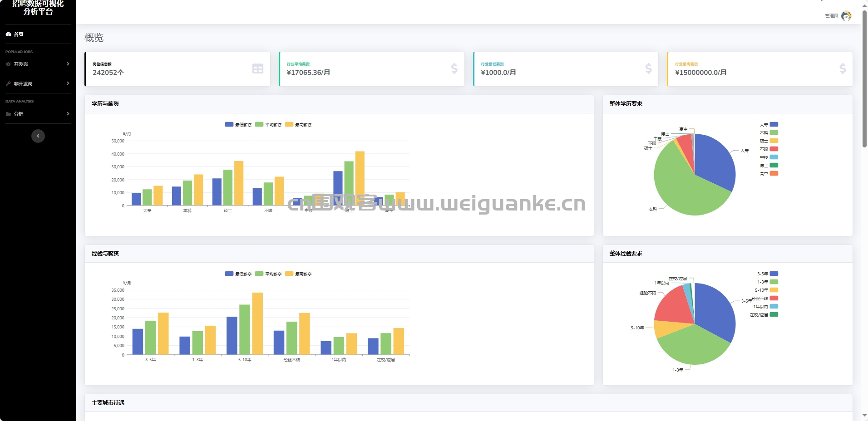This screenshot has height=421, width=868.
Task: Click the dollar icon in the 行业平均薪资 card
Action: 454,69
